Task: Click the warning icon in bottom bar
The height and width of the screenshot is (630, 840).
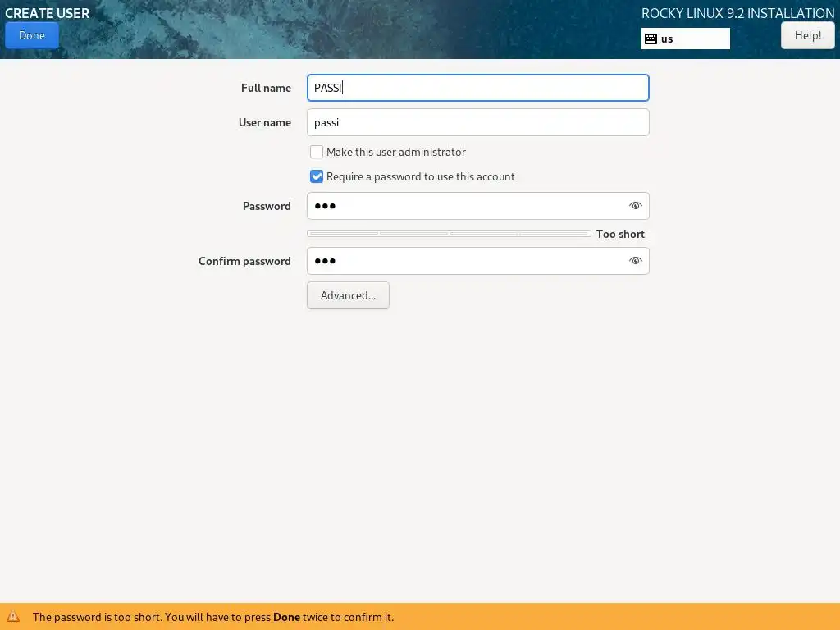Action: (x=13, y=617)
